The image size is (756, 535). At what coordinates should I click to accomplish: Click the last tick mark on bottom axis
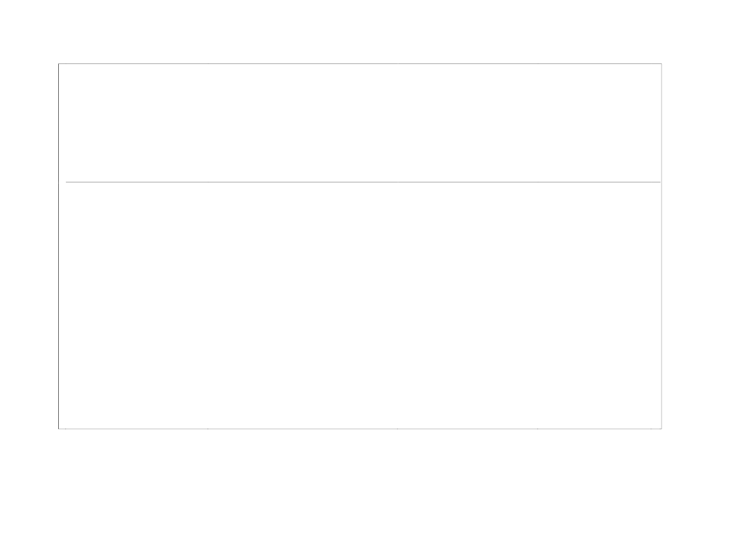(x=651, y=429)
